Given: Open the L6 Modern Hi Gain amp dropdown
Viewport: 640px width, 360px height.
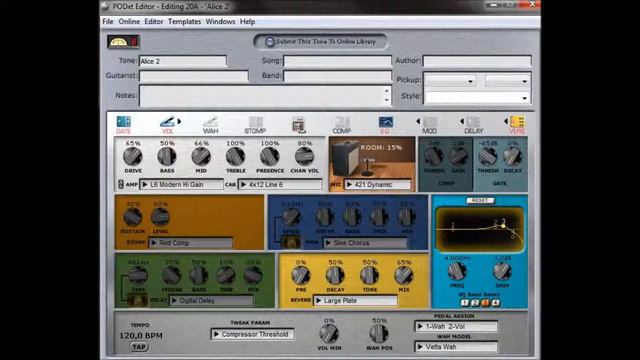Looking at the screenshot, I should (182, 184).
